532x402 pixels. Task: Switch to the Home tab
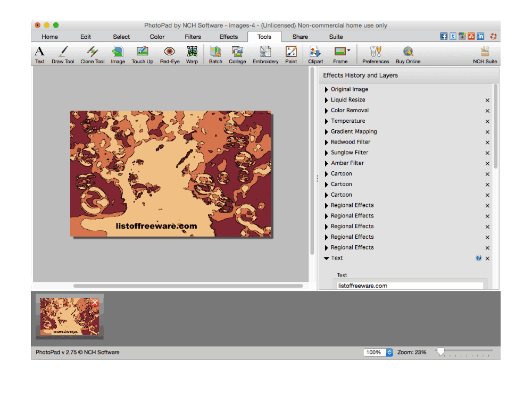click(x=50, y=37)
